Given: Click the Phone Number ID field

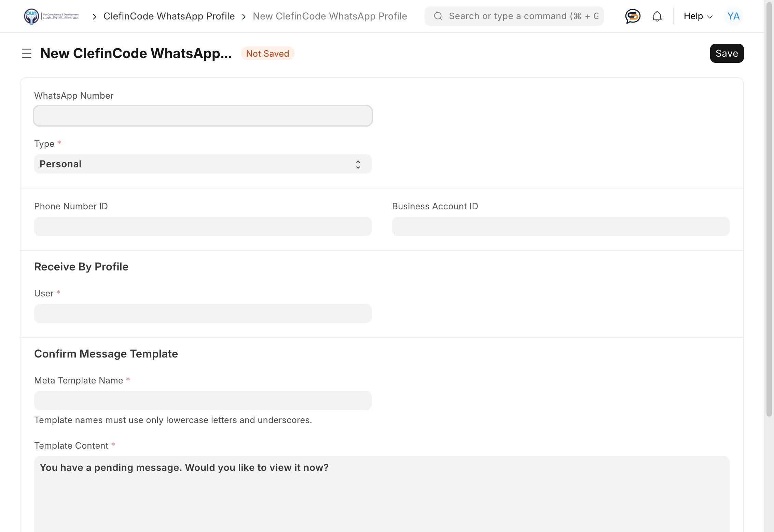Looking at the screenshot, I should [202, 226].
